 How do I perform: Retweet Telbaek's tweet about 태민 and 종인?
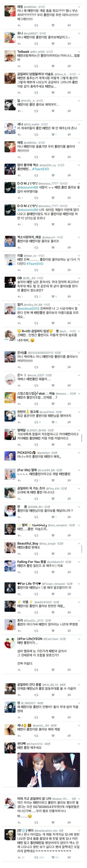(x=36, y=66)
